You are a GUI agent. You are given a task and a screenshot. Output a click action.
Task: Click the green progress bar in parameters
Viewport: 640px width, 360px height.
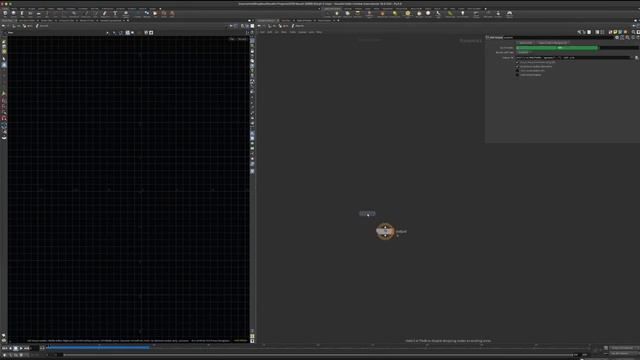click(557, 48)
